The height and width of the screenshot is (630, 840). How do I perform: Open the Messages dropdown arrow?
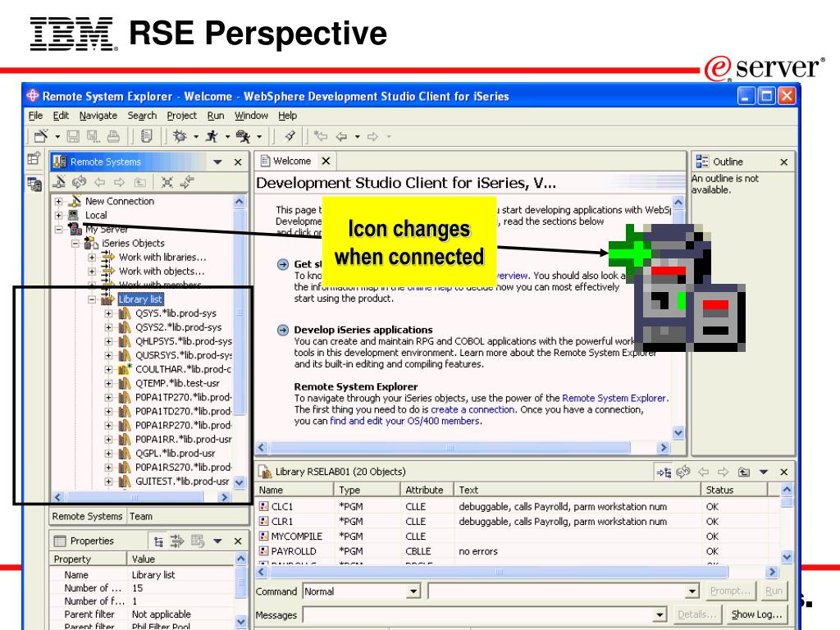coord(660,615)
